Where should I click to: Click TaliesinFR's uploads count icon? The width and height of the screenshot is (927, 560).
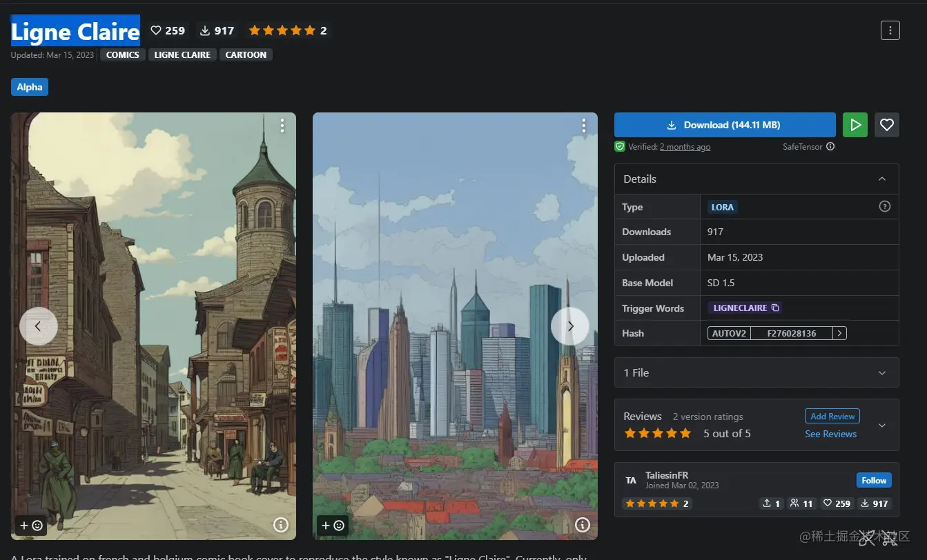point(772,503)
